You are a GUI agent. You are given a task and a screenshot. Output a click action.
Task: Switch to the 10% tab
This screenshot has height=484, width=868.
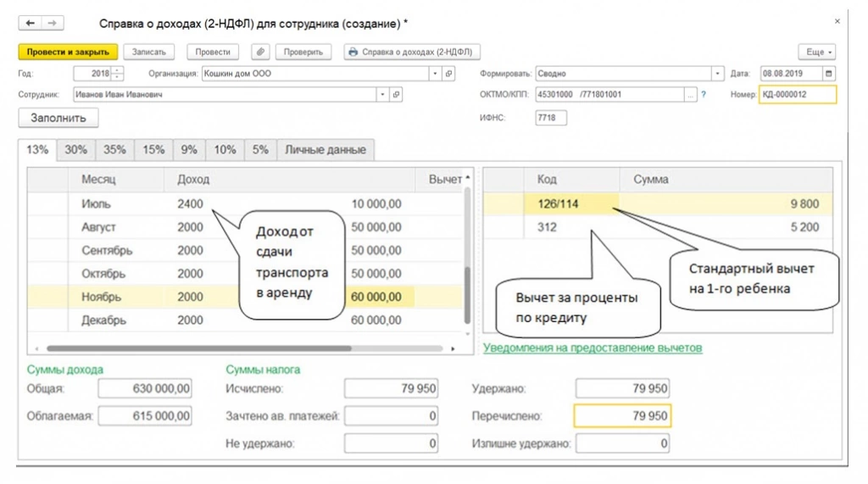pyautogui.click(x=225, y=149)
